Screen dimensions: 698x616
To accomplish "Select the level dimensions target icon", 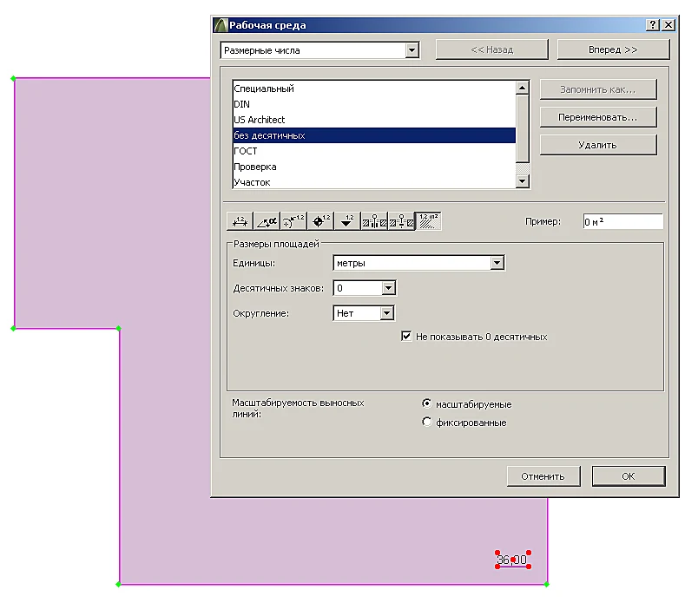I will point(320,221).
